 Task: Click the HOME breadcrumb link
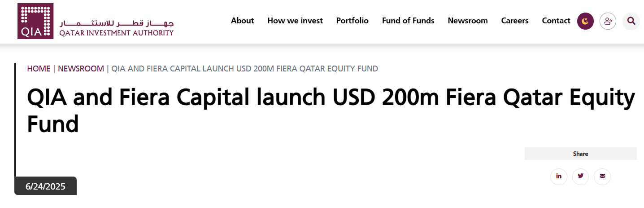pyautogui.click(x=39, y=69)
